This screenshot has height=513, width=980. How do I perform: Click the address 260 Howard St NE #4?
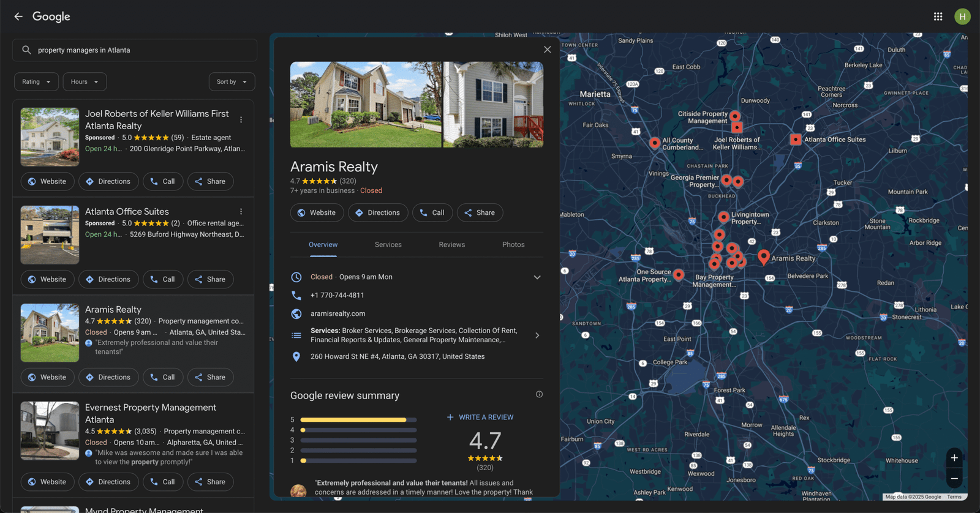pyautogui.click(x=398, y=357)
